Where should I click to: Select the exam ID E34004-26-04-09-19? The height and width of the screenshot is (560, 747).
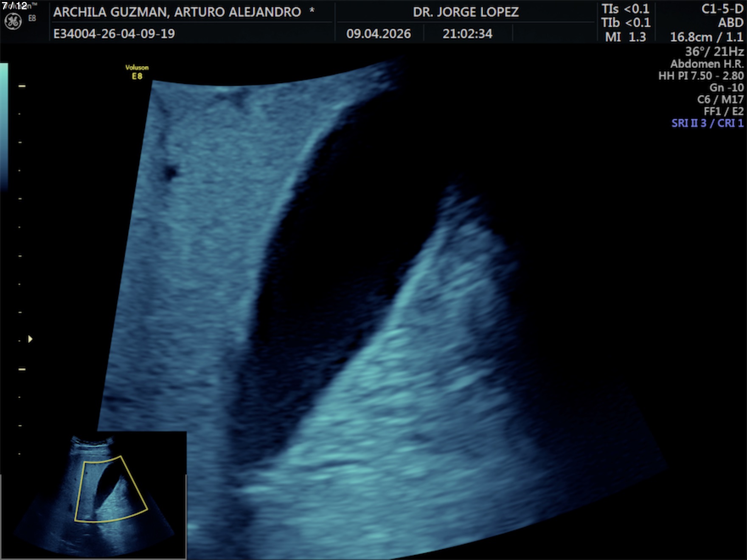coord(114,34)
